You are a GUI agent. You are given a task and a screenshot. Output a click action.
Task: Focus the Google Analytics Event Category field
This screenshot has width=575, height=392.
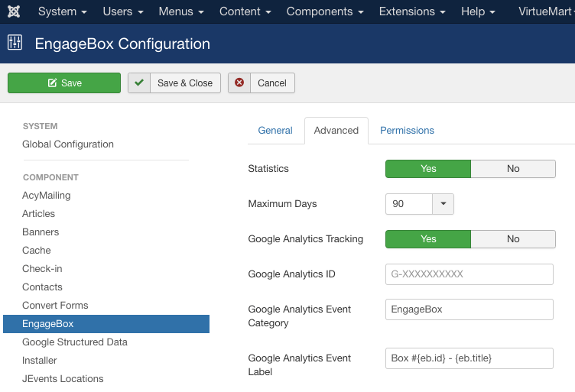coord(469,309)
